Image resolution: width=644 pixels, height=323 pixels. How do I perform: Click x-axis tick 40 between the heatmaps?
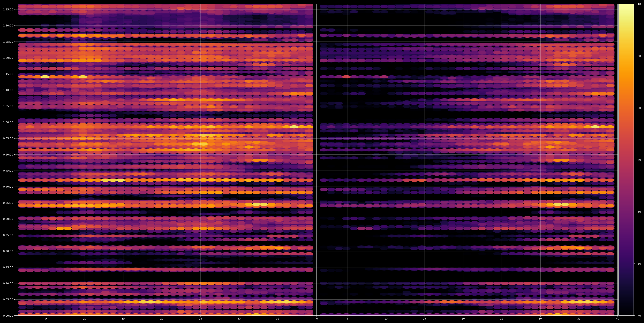316,319
